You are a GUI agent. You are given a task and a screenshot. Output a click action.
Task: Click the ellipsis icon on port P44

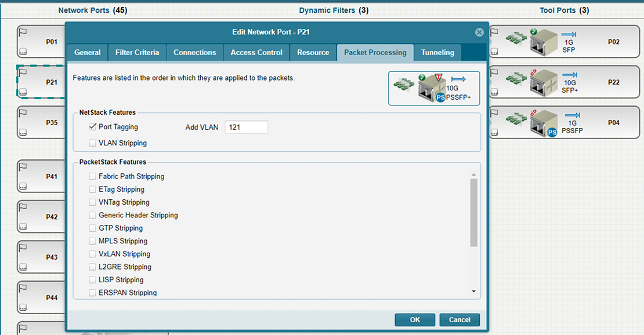click(x=23, y=308)
